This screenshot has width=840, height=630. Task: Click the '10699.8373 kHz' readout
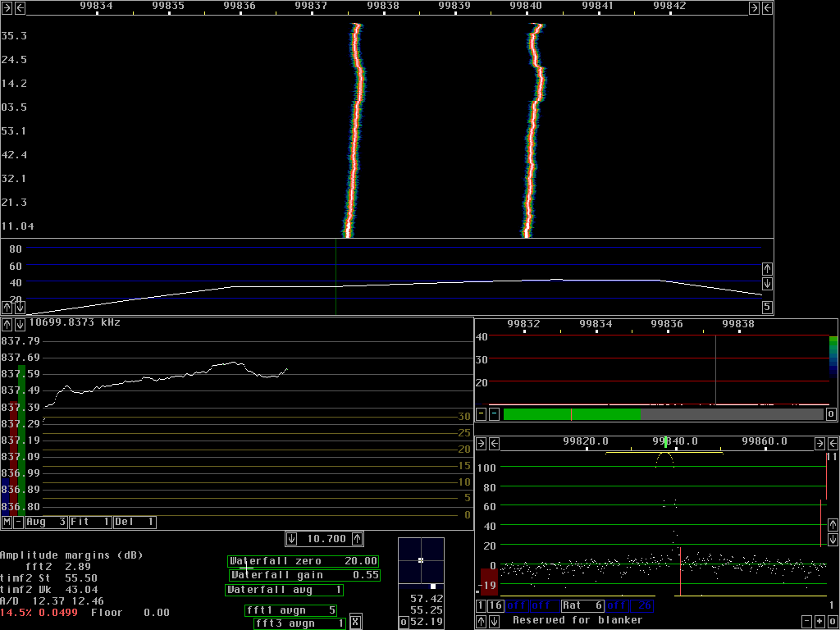(75, 322)
